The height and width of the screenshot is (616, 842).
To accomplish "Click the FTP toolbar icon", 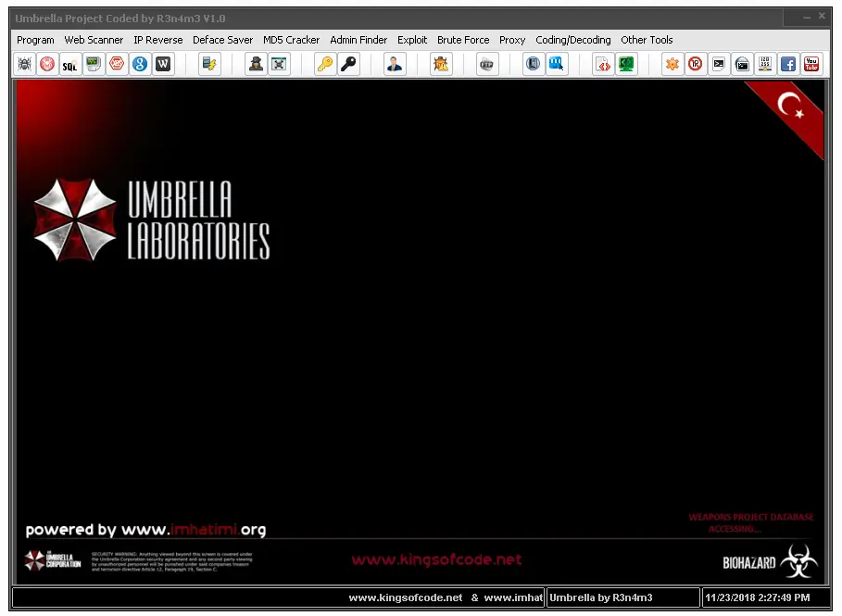I will click(x=488, y=63).
